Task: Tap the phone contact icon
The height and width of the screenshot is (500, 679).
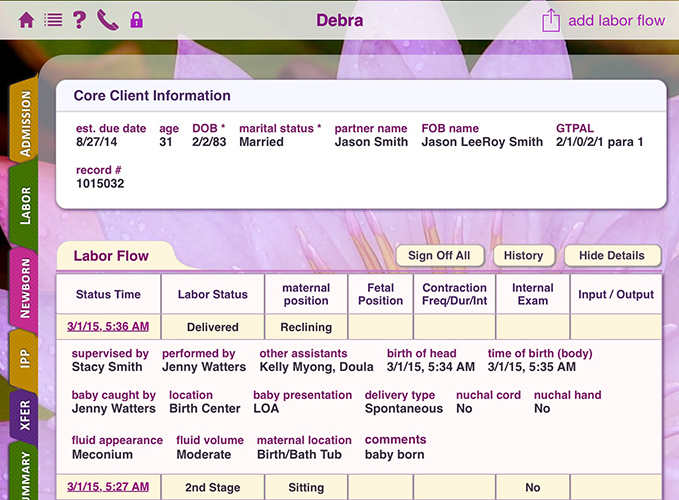Action: pos(108,20)
